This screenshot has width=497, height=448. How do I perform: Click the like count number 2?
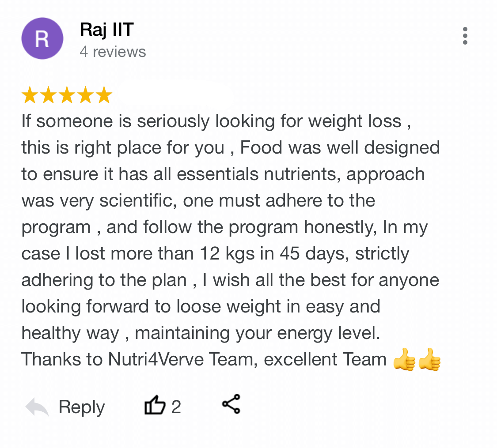point(176,407)
